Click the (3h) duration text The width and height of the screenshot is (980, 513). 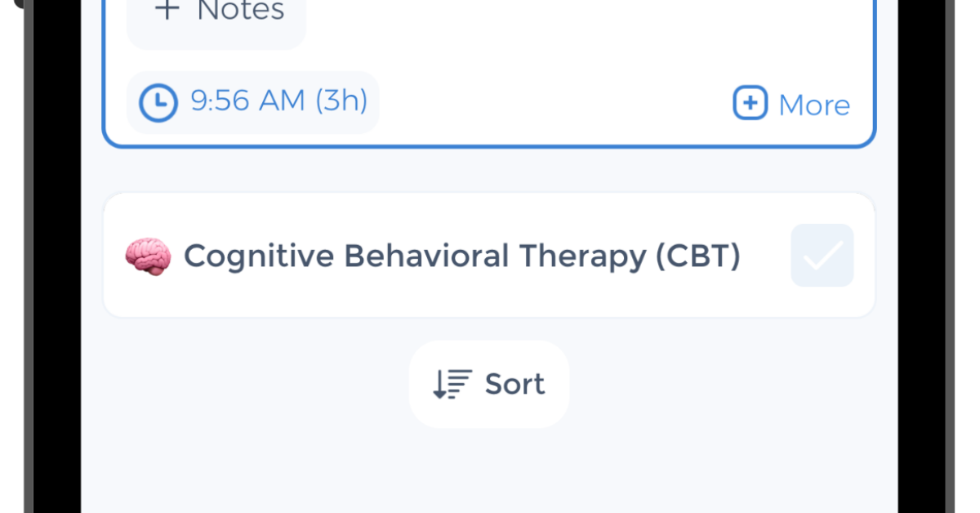click(341, 101)
